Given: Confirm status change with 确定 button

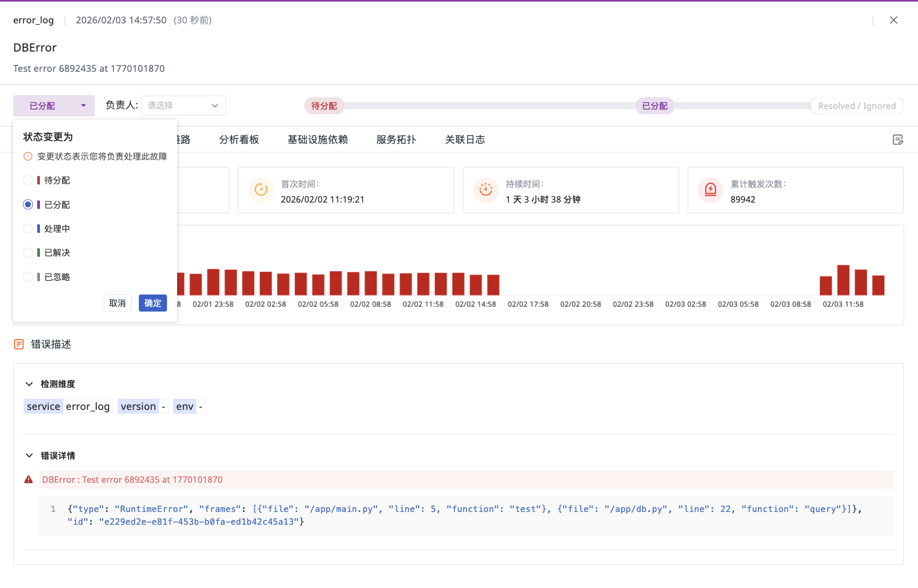Looking at the screenshot, I should tap(153, 303).
